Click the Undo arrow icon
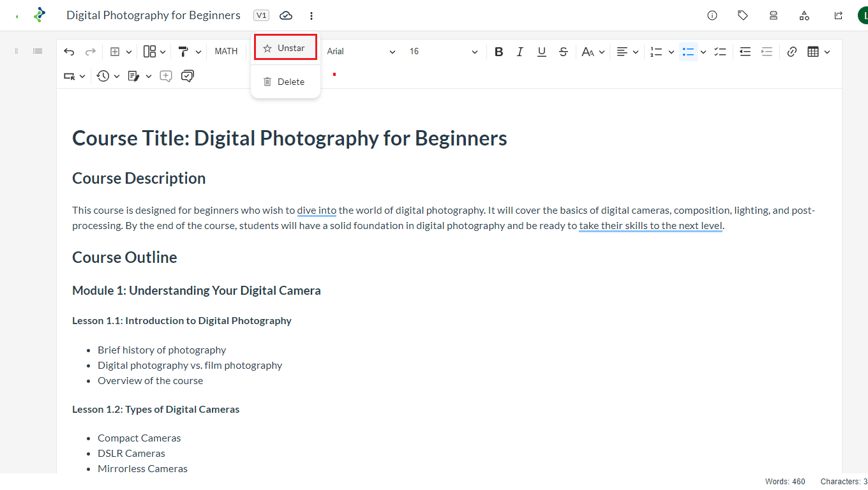 69,52
